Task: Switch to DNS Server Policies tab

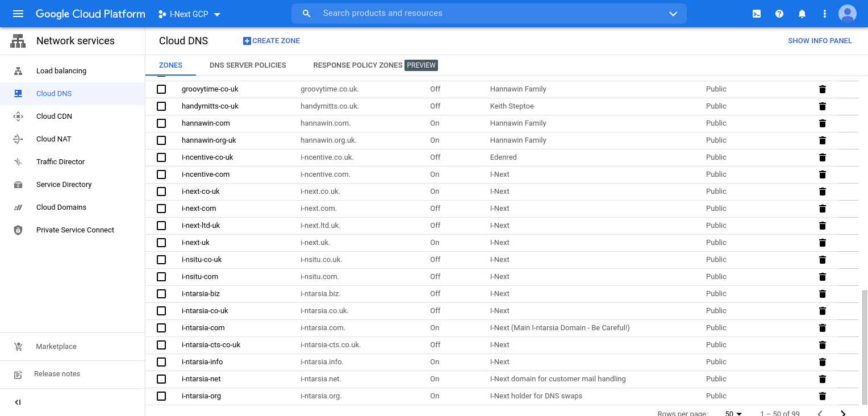Action: pyautogui.click(x=248, y=65)
